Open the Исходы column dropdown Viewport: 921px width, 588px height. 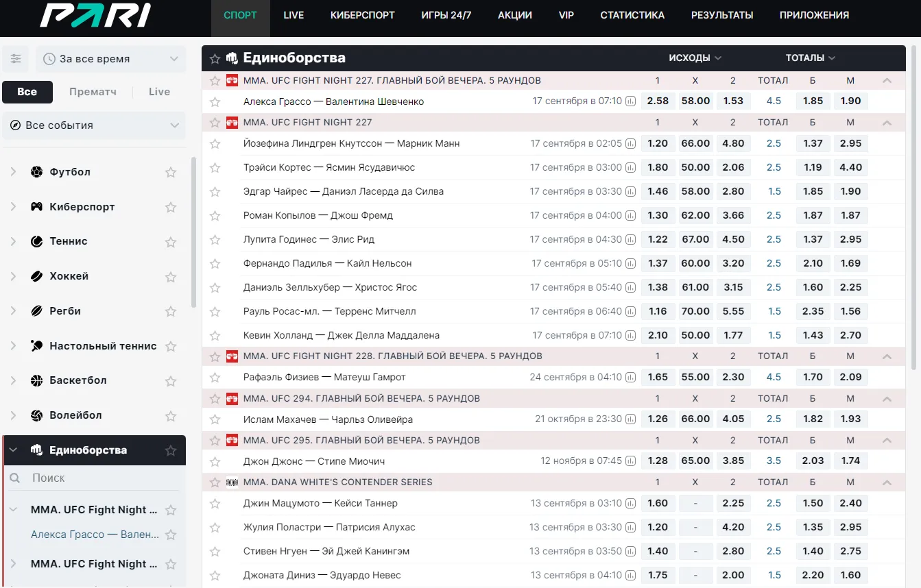(x=695, y=58)
